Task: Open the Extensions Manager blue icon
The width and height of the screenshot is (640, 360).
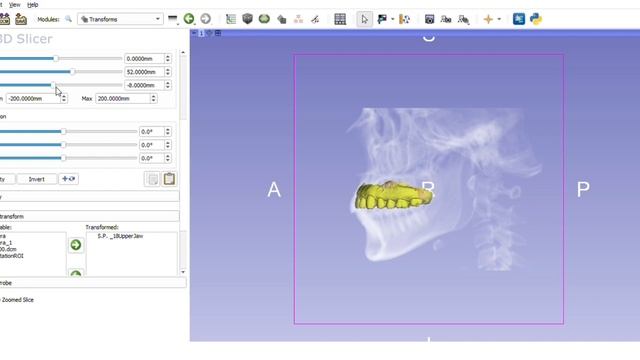Action: pyautogui.click(x=519, y=19)
